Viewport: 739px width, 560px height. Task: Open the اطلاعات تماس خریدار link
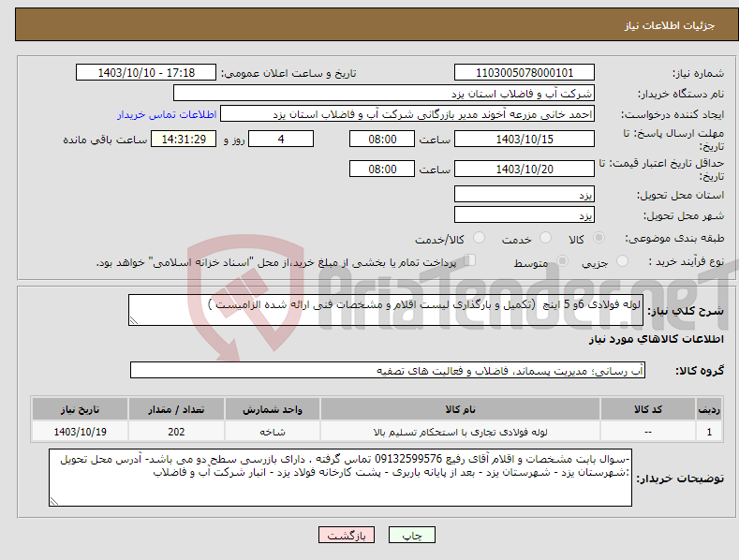coord(167,114)
